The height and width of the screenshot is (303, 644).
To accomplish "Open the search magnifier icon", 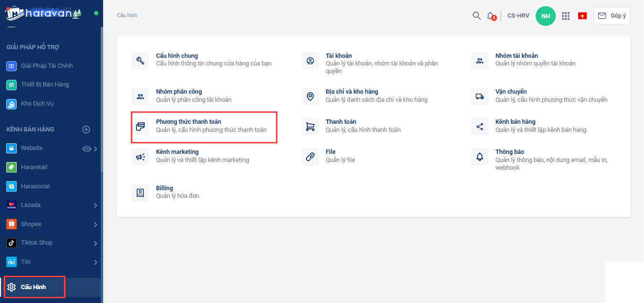I will 476,16.
